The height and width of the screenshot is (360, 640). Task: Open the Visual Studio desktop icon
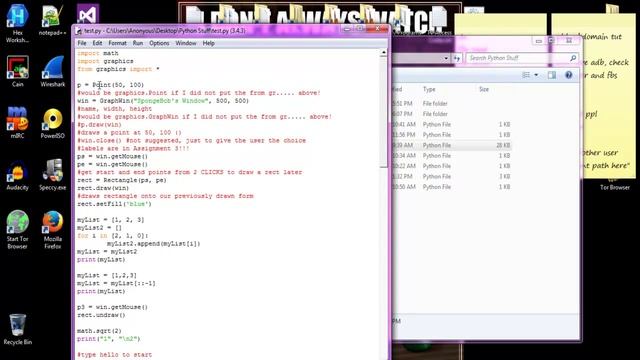88,16
